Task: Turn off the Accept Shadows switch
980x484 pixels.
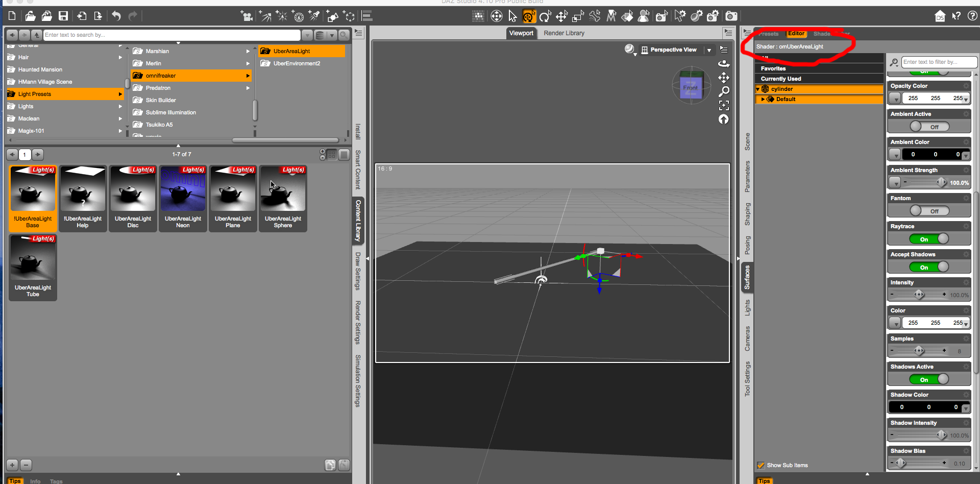Action: (929, 267)
